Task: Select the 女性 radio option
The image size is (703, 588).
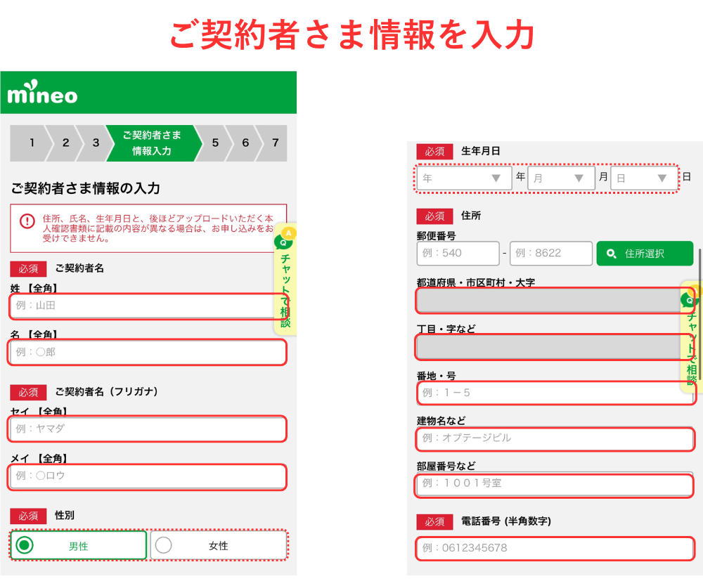Action: pyautogui.click(x=219, y=545)
